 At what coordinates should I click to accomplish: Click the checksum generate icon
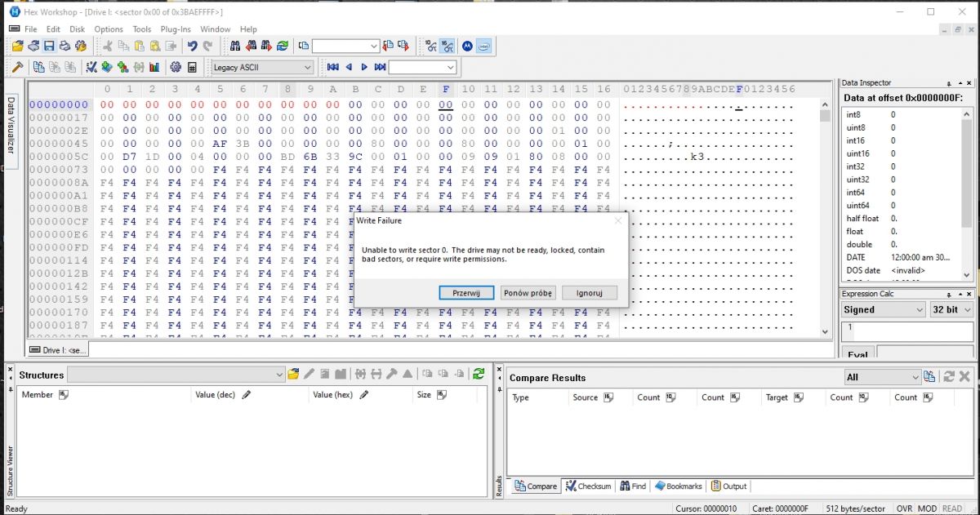tap(91, 67)
